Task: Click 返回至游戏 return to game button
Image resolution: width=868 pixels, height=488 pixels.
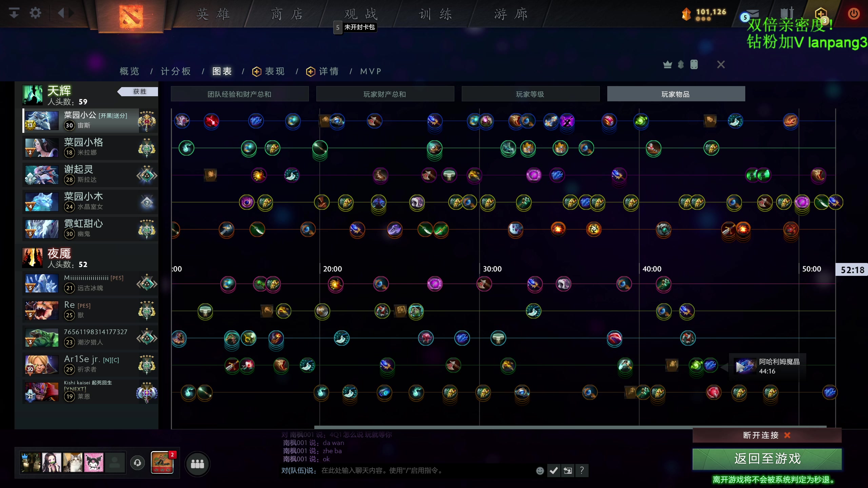Action: pyautogui.click(x=767, y=459)
